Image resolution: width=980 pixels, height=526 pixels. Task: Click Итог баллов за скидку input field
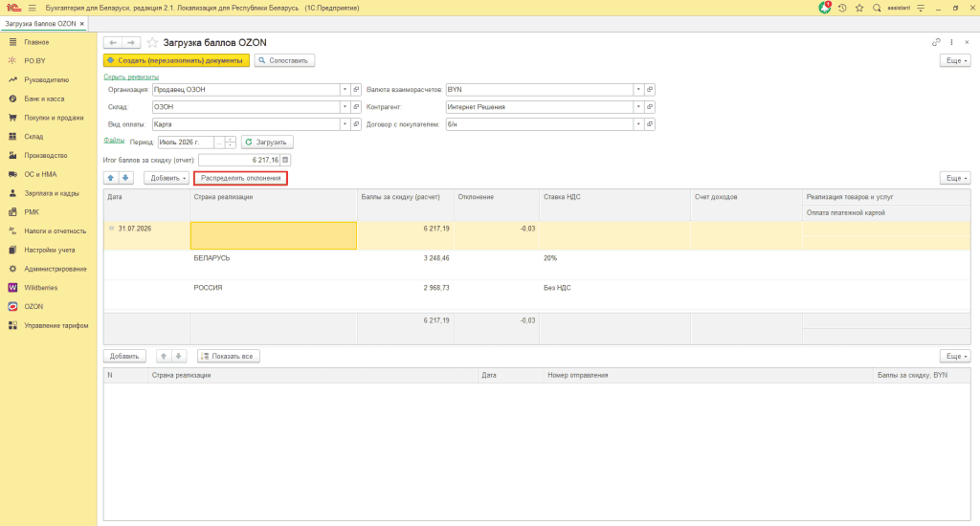pyautogui.click(x=239, y=160)
